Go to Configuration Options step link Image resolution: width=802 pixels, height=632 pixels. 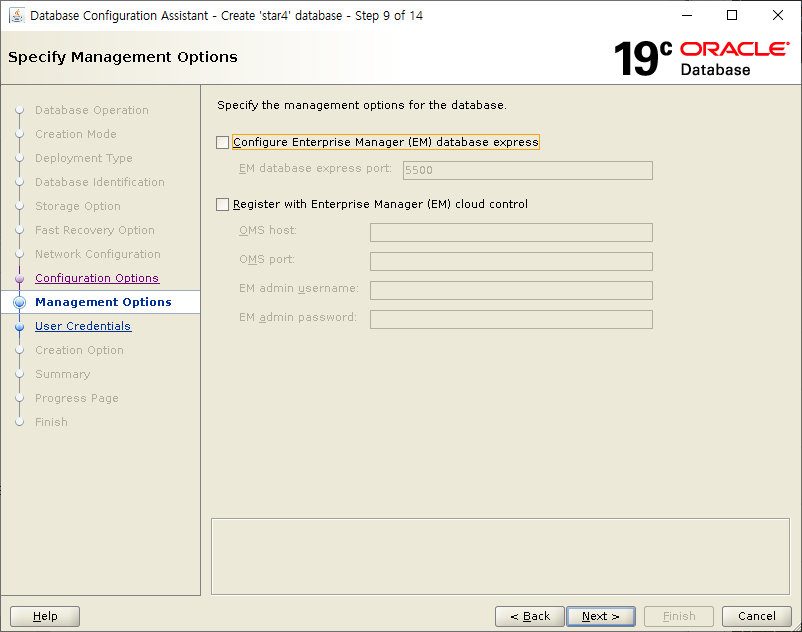coord(97,278)
